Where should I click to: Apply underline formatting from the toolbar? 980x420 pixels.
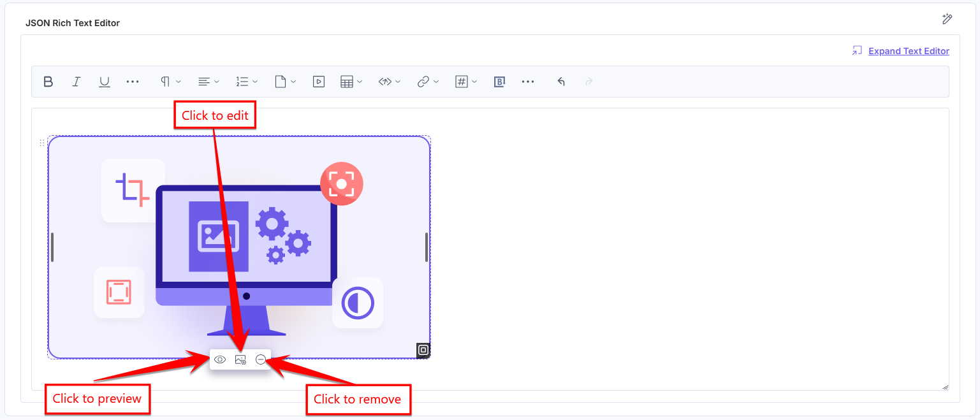(105, 82)
